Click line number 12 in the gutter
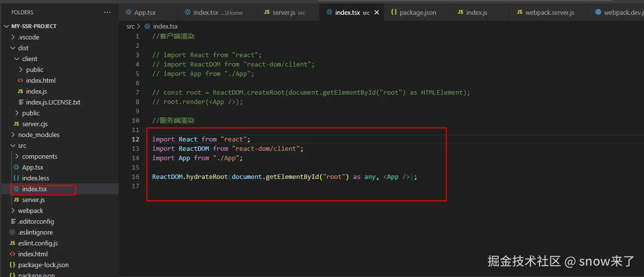 click(136, 139)
